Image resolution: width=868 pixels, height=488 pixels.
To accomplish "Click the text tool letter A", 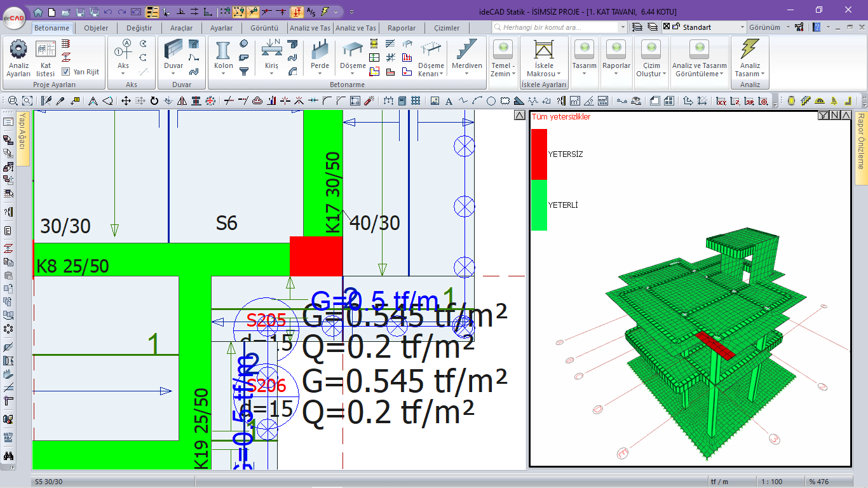I will [449, 100].
